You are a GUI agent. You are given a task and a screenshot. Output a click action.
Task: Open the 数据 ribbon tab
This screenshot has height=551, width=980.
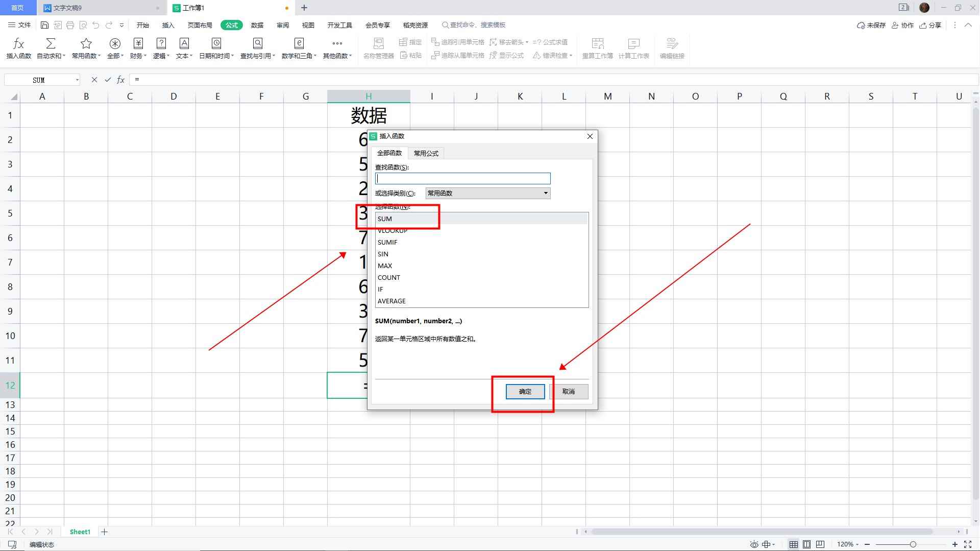(257, 25)
